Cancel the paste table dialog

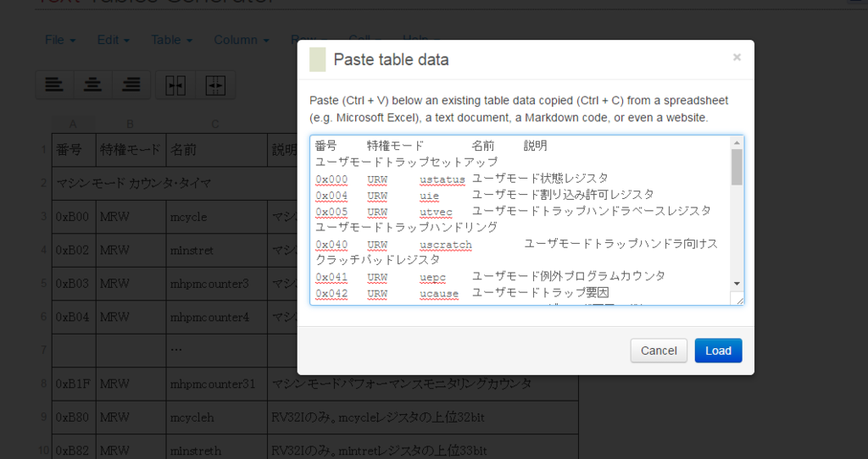click(659, 351)
